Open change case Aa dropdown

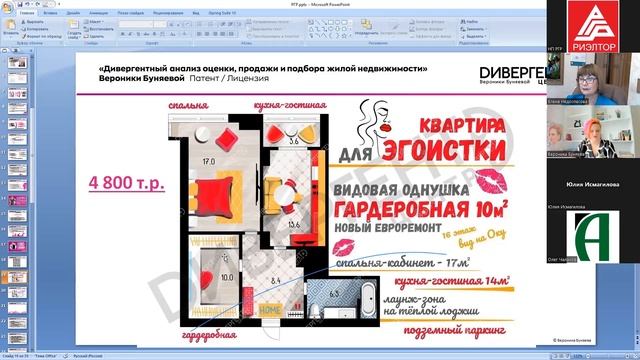[x=173, y=34]
